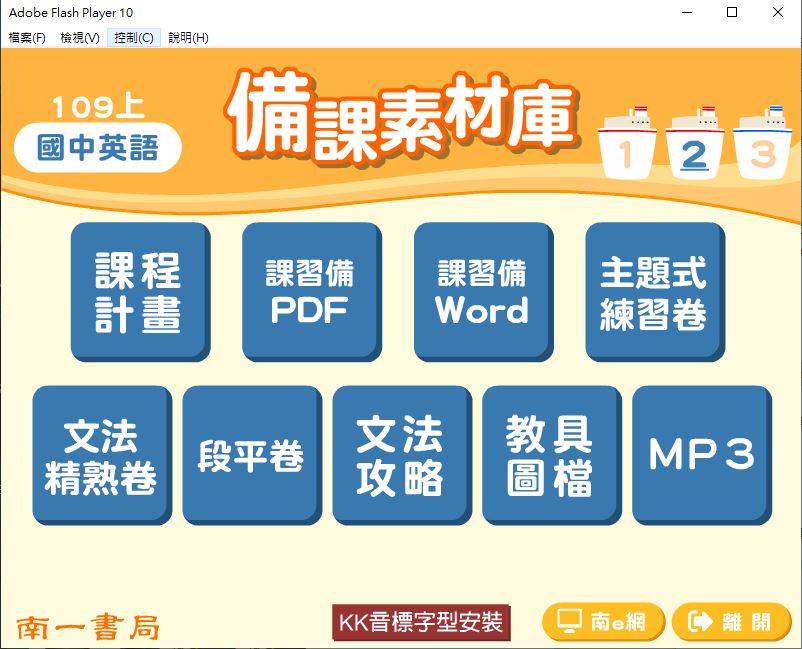
Task: Click the 南e網 button
Action: click(x=604, y=622)
